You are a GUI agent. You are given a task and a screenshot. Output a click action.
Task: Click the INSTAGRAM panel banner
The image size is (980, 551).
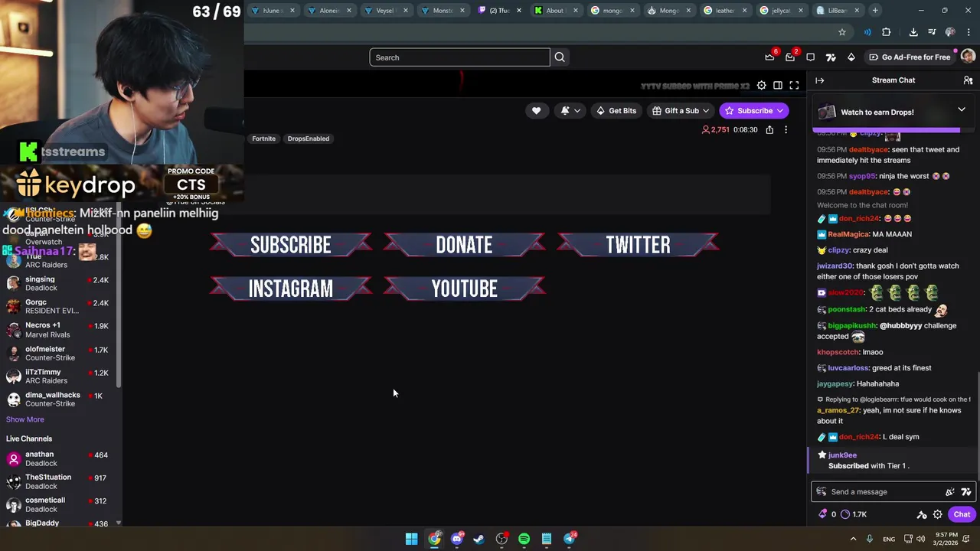tap(291, 289)
